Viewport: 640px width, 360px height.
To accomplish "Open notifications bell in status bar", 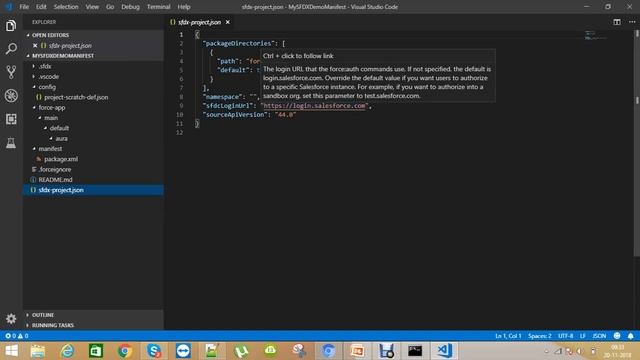I will pos(631,336).
